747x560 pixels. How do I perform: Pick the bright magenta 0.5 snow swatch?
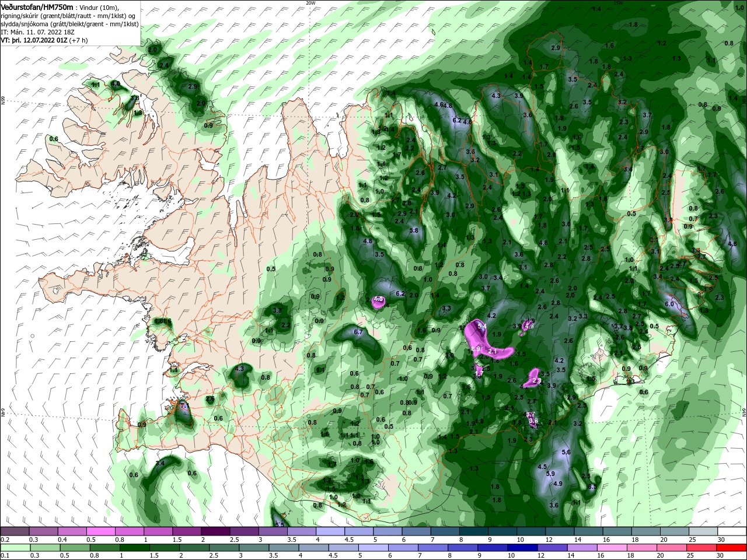[x=101, y=531]
